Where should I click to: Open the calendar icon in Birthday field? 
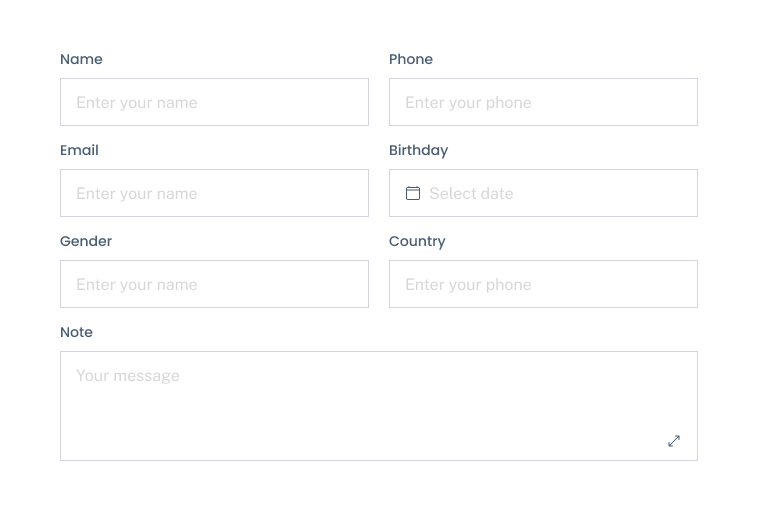click(412, 193)
